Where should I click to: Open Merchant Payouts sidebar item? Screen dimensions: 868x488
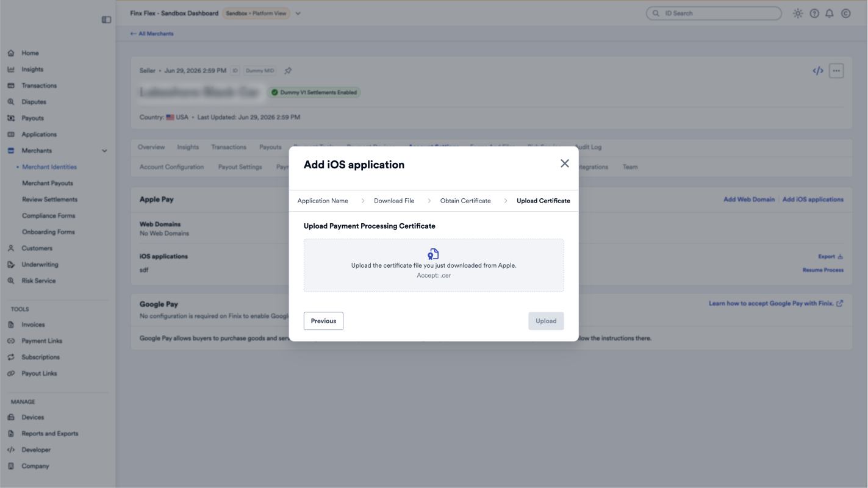[48, 183]
